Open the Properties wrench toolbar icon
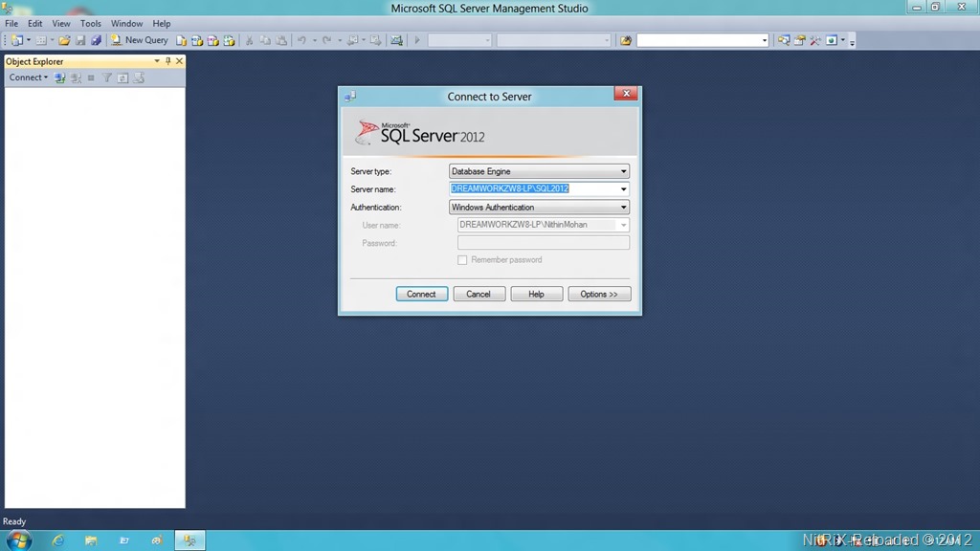980x551 pixels. click(x=815, y=40)
